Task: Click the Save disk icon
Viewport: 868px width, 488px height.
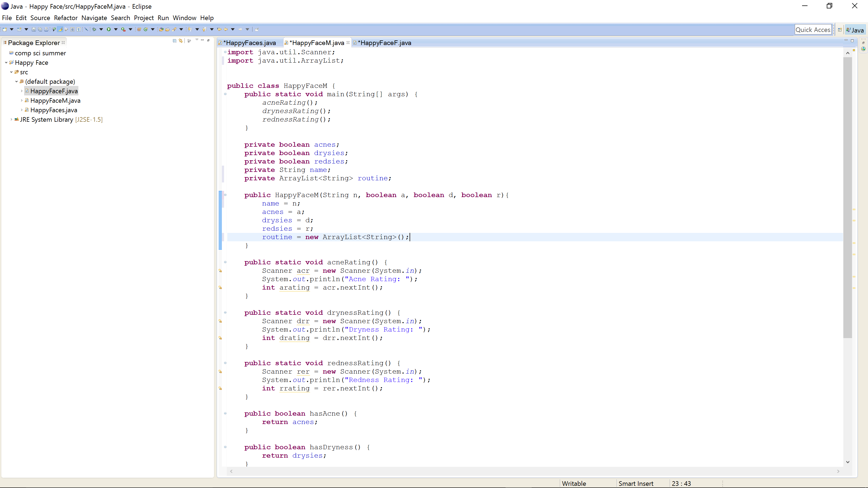Action: 34,30
